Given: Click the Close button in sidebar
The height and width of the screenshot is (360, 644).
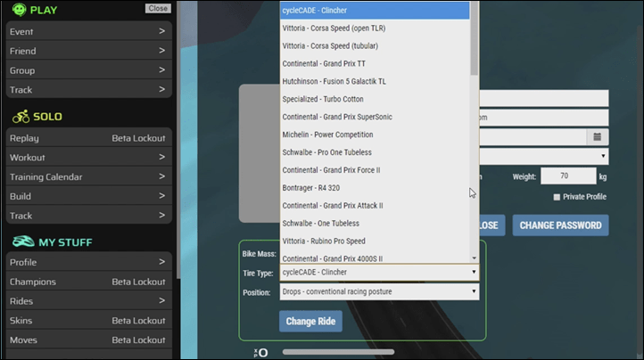Looking at the screenshot, I should tap(158, 8).
